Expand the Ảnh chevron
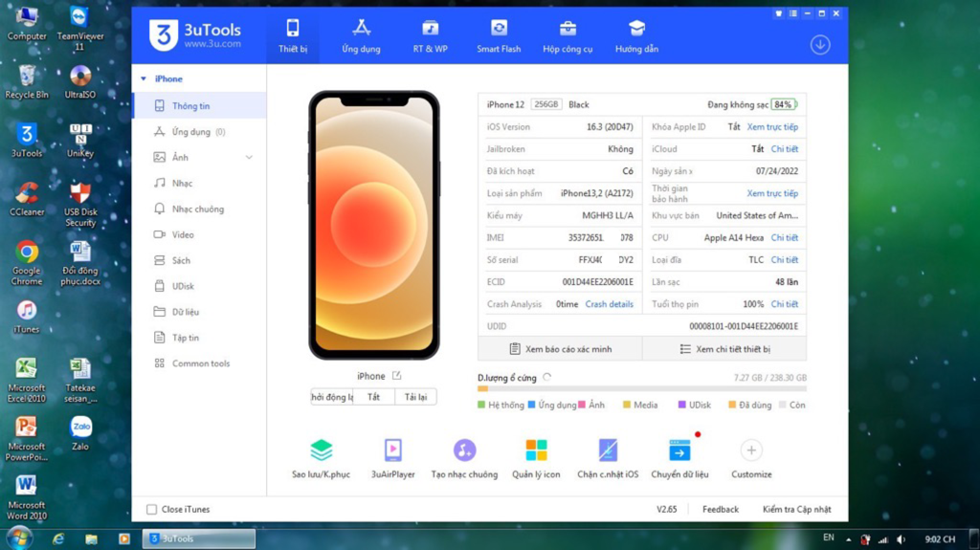This screenshot has width=980, height=550. click(249, 158)
